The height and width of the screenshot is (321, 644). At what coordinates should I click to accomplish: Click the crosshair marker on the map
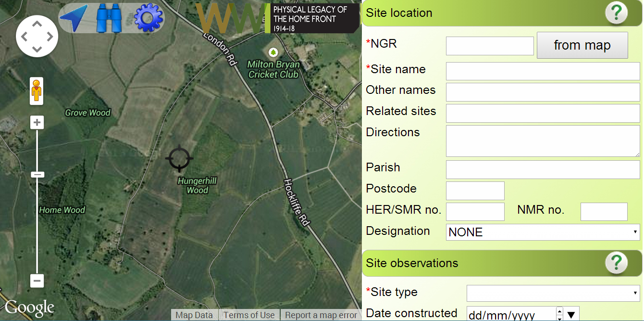[x=179, y=158]
